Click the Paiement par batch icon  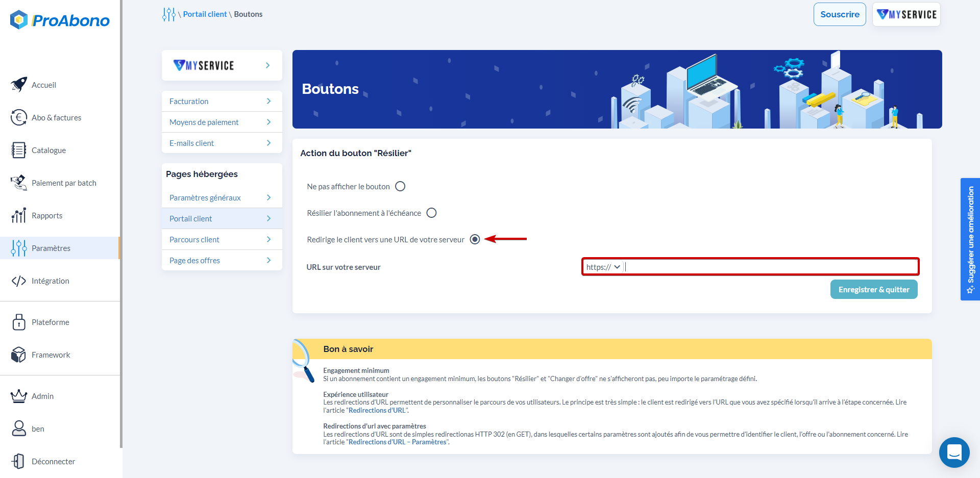pos(19,183)
